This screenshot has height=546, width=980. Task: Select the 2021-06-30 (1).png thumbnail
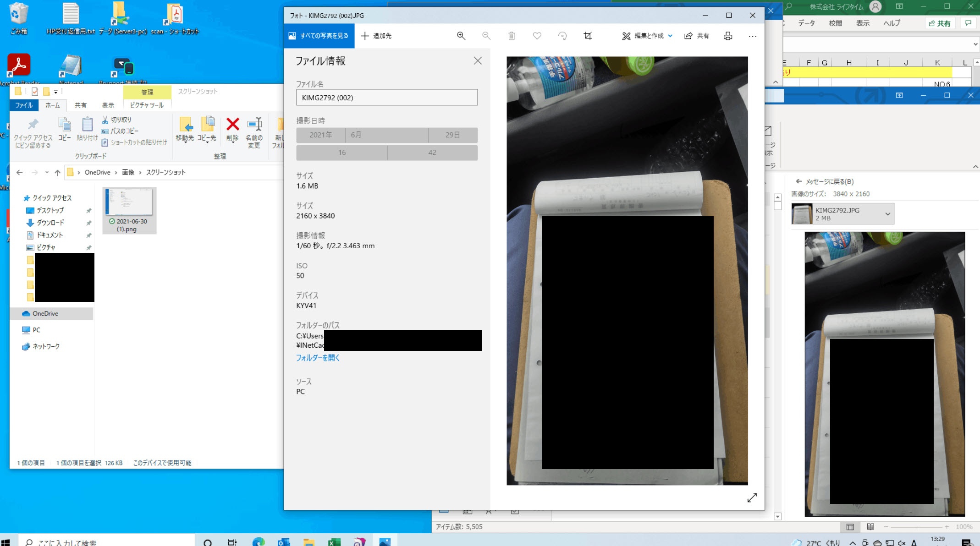point(129,210)
